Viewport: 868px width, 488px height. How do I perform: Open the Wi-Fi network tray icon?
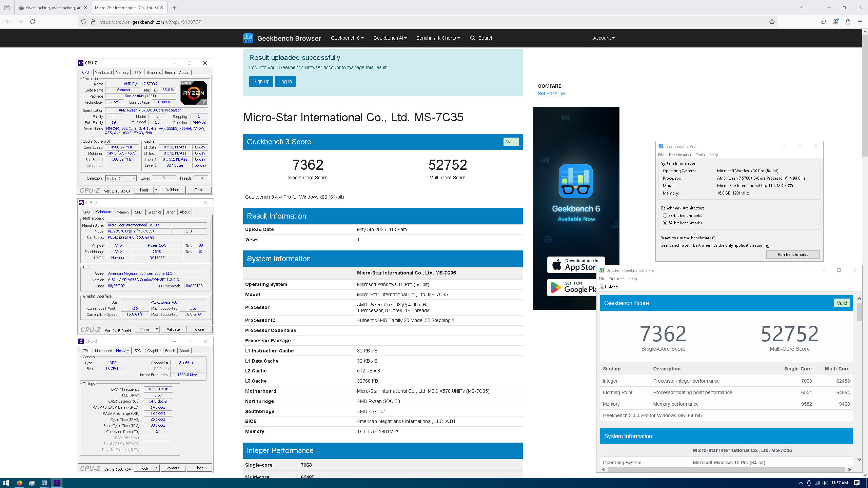(x=817, y=483)
